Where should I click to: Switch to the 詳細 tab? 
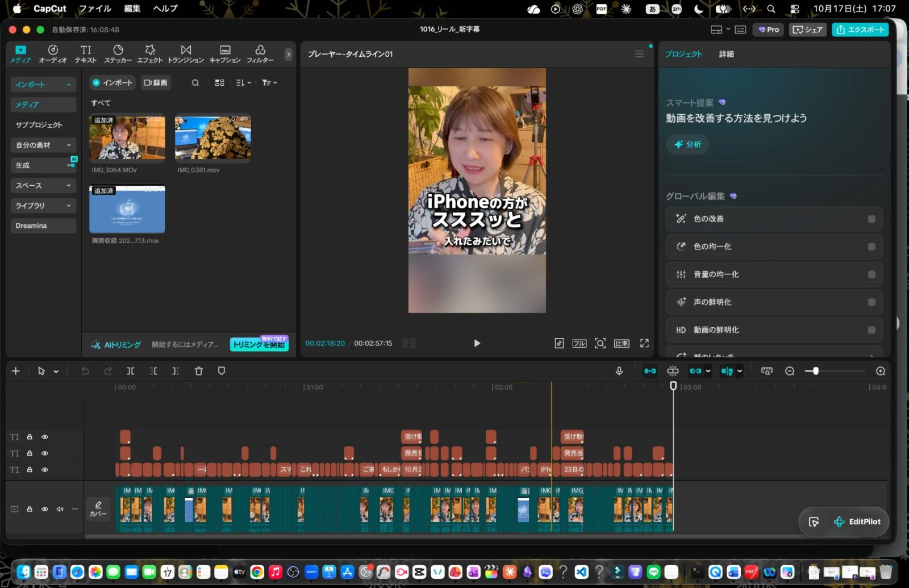726,54
